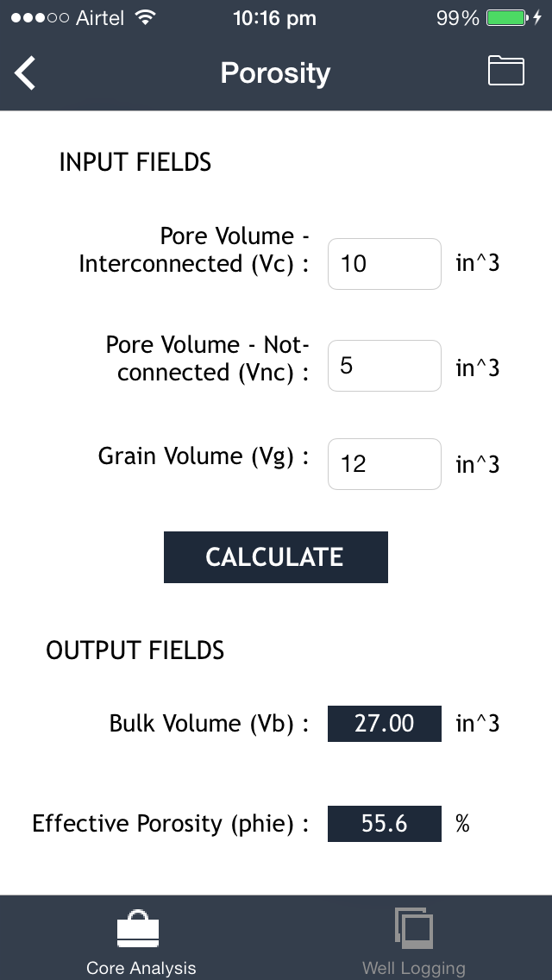
Task: Tap the Well Logging stacked squares icon
Action: click(x=414, y=929)
